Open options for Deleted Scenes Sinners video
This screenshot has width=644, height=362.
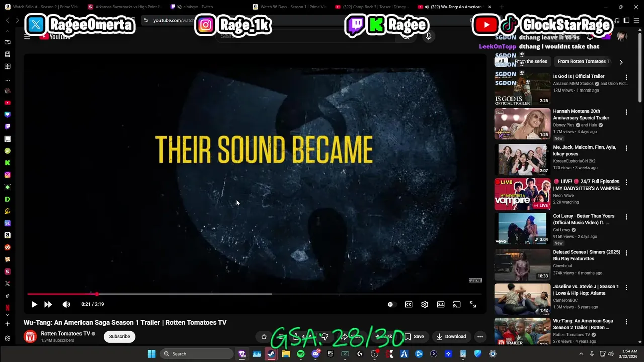pos(626,253)
